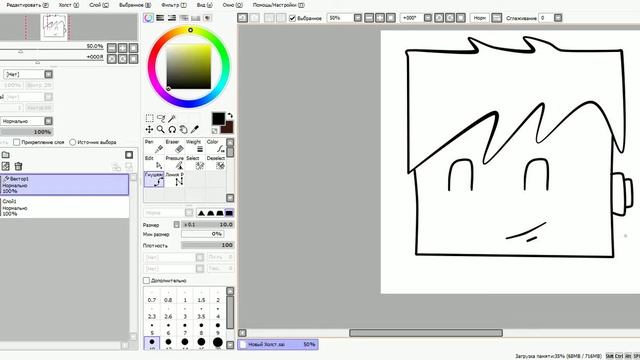Select the Move layer tool
Image resolution: width=640 pixels, height=360 pixels.
pos(149,129)
